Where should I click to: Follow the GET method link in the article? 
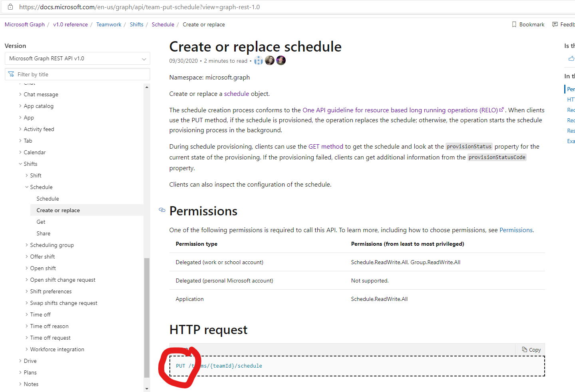(324, 146)
